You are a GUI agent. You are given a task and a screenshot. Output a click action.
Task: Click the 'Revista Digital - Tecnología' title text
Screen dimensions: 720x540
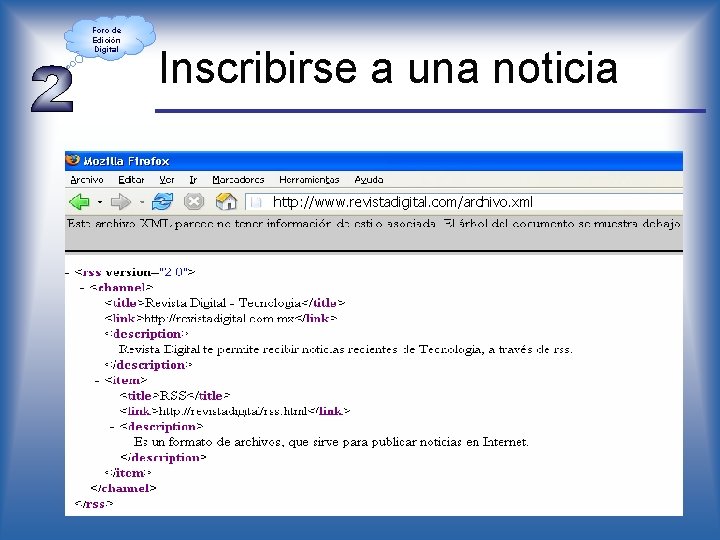pyautogui.click(x=223, y=303)
